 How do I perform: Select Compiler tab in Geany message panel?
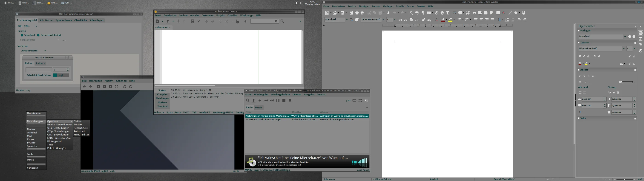pyautogui.click(x=162, y=94)
